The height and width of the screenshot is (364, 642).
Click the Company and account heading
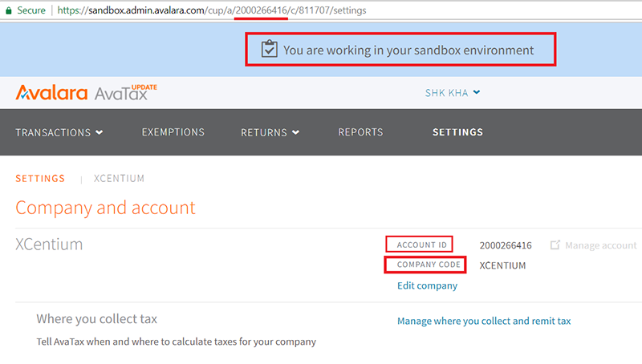pyautogui.click(x=105, y=208)
